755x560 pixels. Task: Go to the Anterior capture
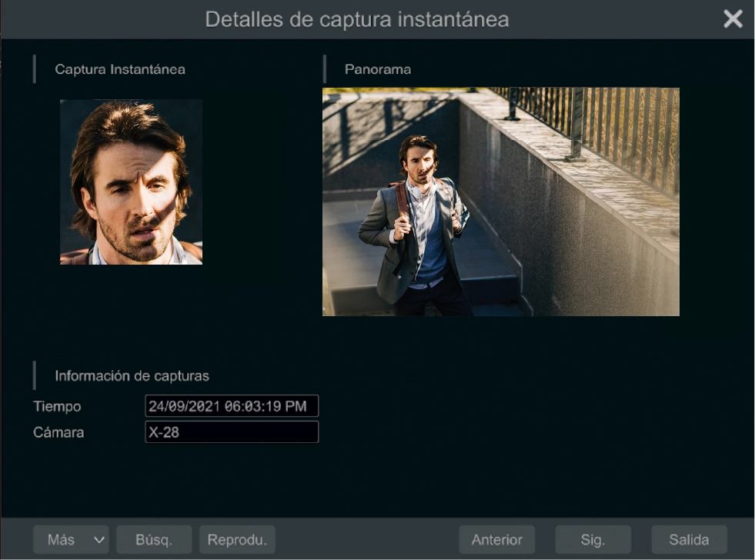pos(497,540)
